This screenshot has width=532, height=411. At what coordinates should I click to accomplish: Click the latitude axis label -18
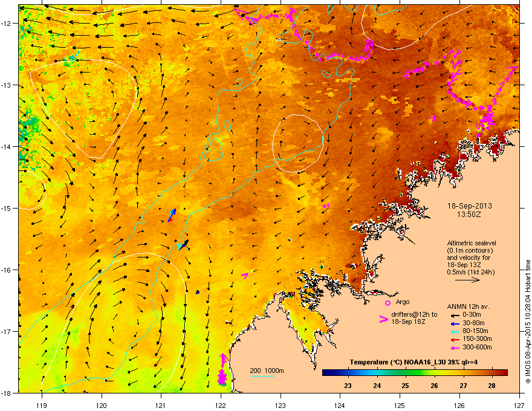(7, 393)
